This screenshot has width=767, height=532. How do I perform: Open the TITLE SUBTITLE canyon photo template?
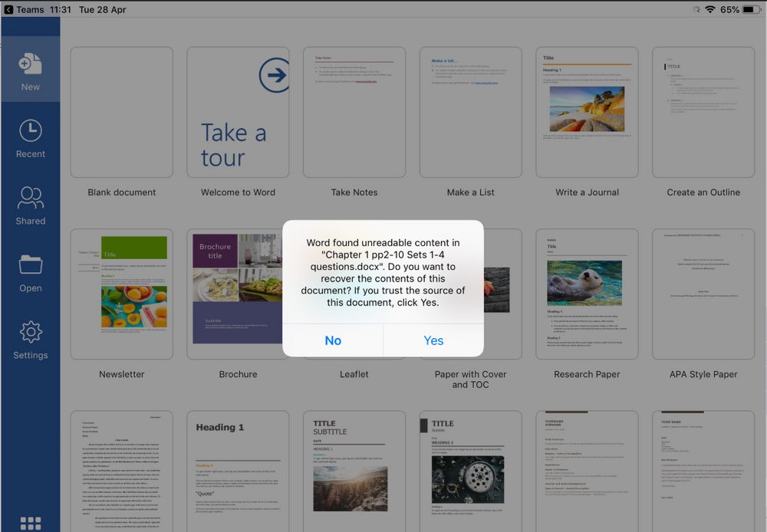[354, 471]
